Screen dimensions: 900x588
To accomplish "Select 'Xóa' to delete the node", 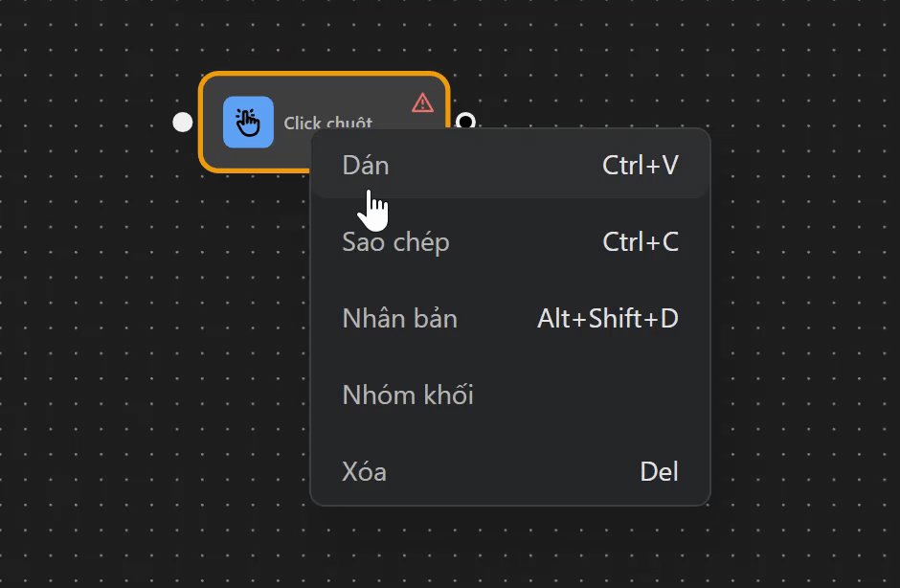I will tap(364, 471).
